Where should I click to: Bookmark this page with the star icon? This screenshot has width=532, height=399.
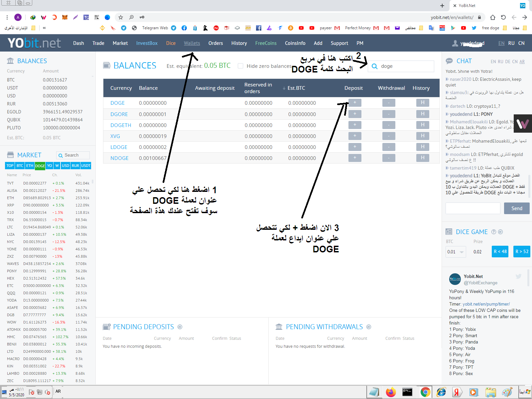tap(121, 17)
